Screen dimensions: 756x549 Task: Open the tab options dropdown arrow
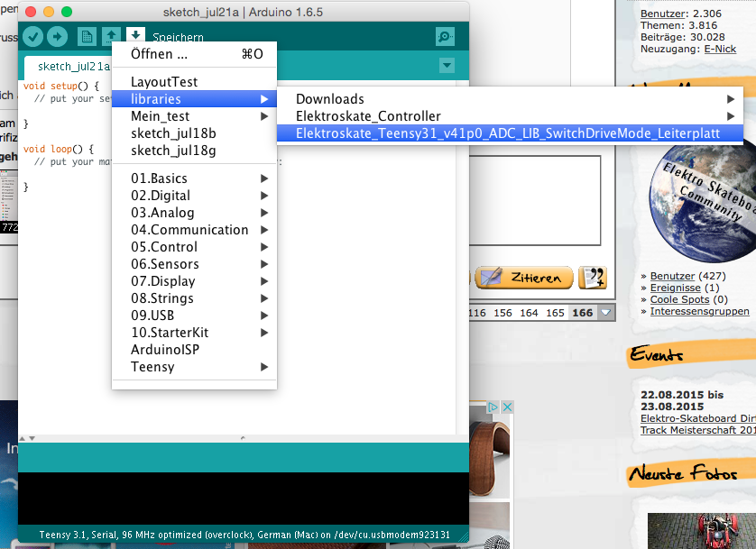[447, 65]
